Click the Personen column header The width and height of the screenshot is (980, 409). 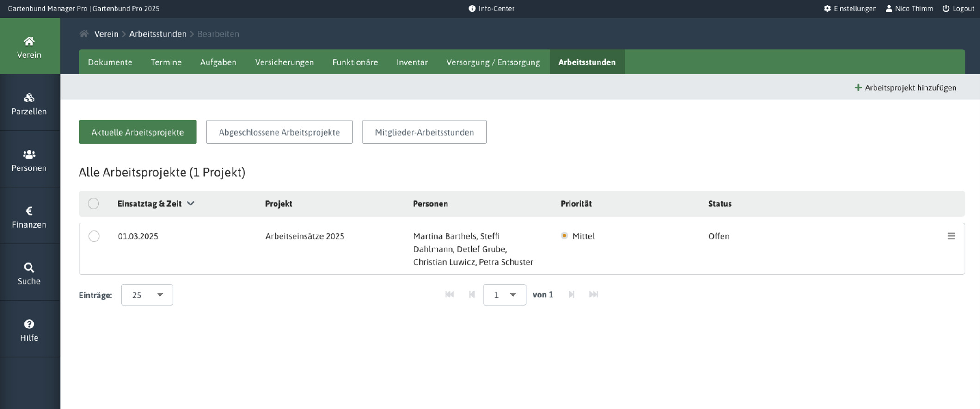coord(430,204)
